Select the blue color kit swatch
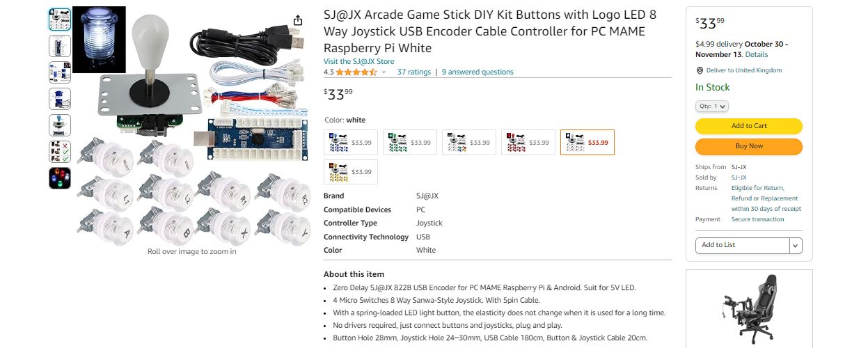Screen dimensions: 868x348 click(x=352, y=142)
